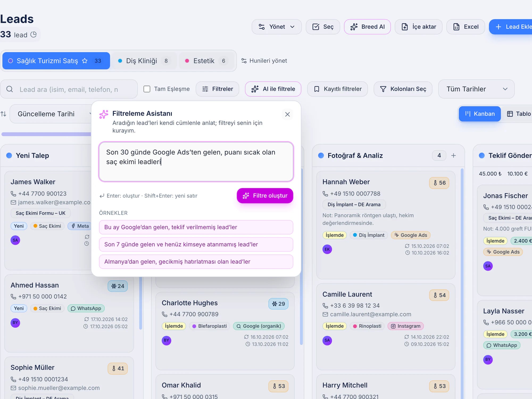Click the Filtre oluştur button
The width and height of the screenshot is (532, 399).
pyautogui.click(x=265, y=196)
